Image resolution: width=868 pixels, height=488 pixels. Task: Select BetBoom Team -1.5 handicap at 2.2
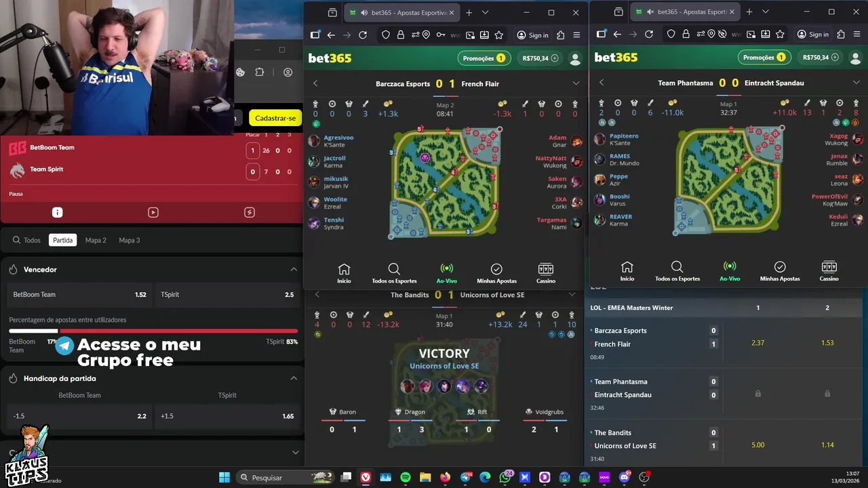[x=80, y=416]
